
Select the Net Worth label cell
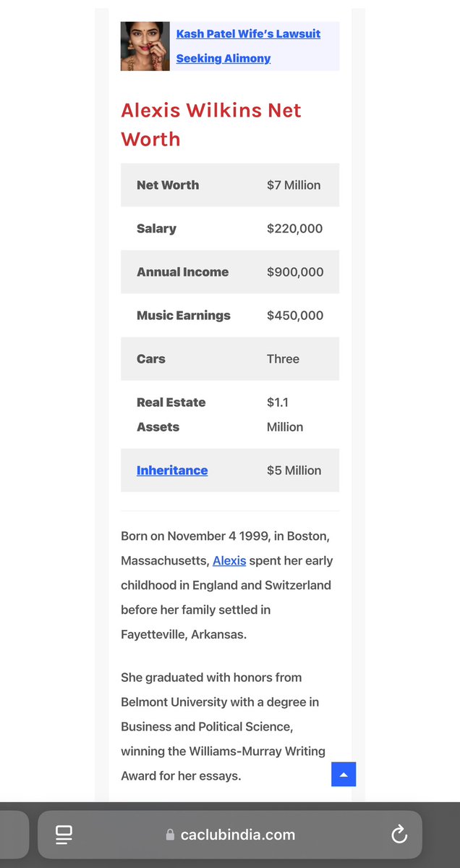[168, 185]
